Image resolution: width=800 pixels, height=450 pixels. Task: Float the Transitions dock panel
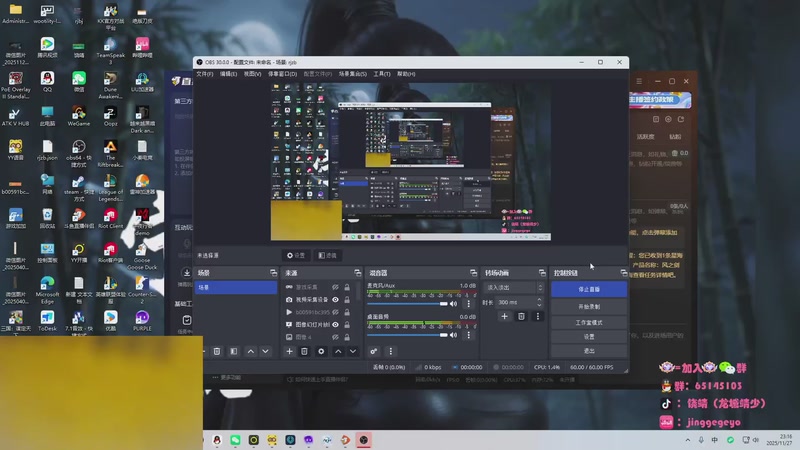coord(542,273)
